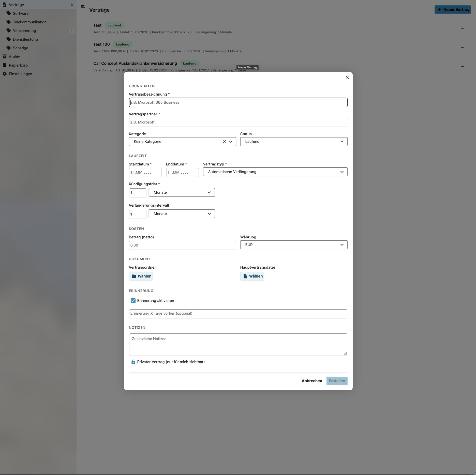Open the Archiv section icon
This screenshot has width=476, height=475.
point(5,56)
